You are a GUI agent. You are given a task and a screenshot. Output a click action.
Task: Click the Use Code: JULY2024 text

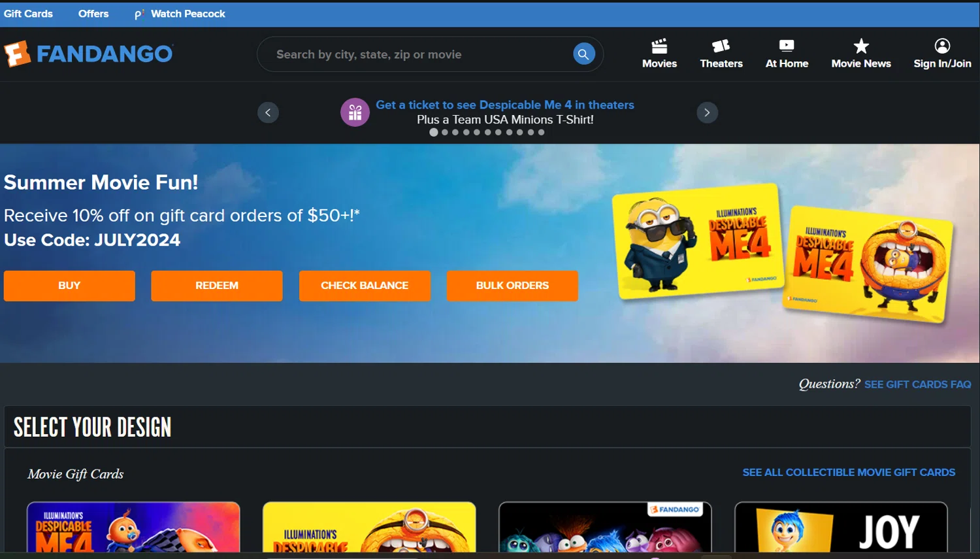(92, 240)
